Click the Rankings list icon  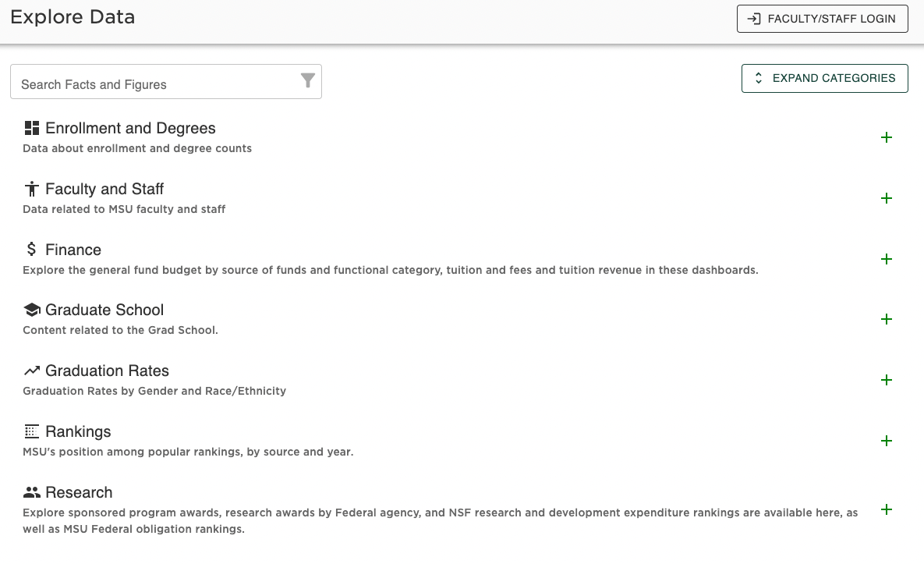point(31,431)
